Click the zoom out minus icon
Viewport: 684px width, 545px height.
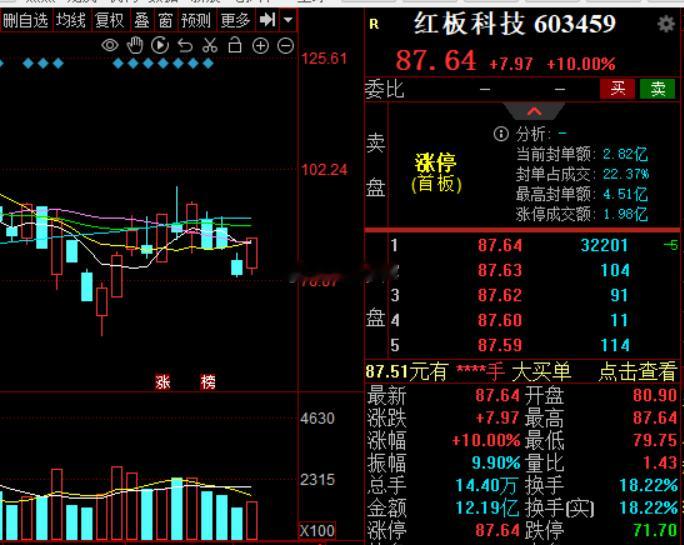(286, 46)
